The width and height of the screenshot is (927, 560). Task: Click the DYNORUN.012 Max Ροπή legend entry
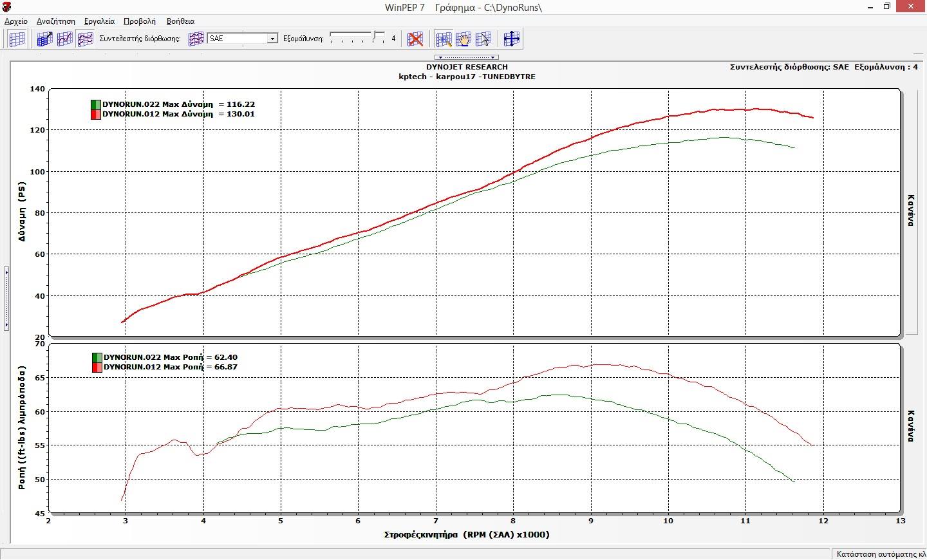tap(171, 367)
